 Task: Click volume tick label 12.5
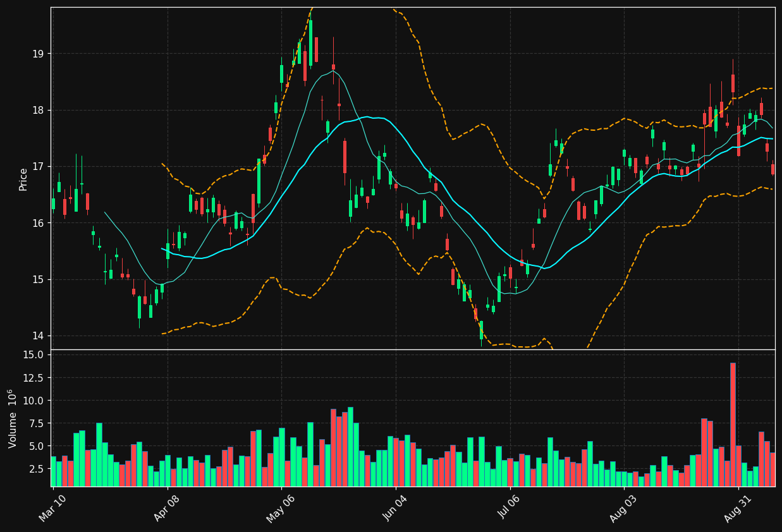34,378
